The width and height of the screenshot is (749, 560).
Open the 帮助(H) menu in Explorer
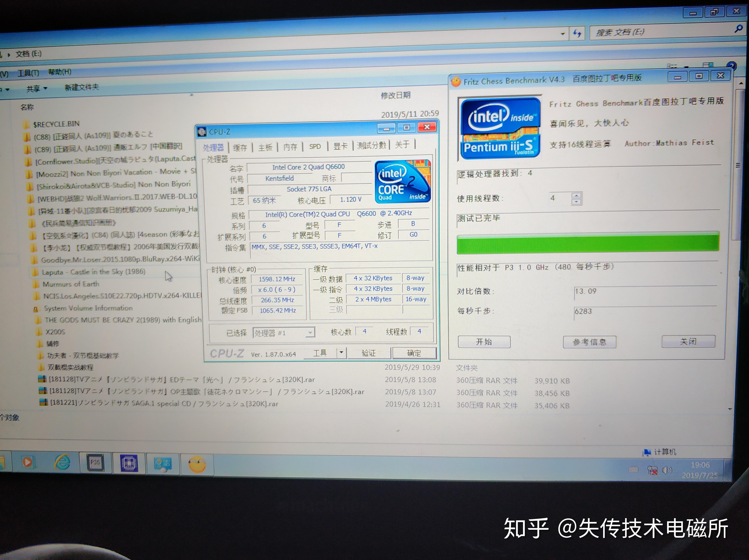coord(60,72)
